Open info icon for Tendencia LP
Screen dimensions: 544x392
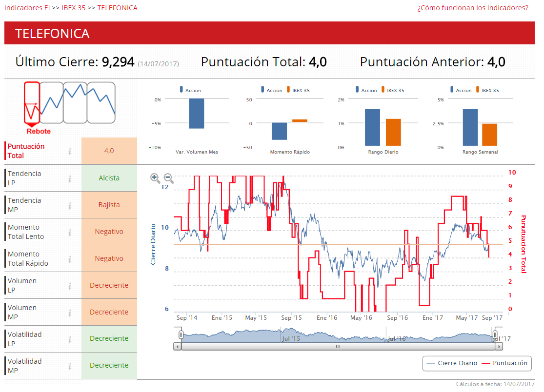point(70,178)
